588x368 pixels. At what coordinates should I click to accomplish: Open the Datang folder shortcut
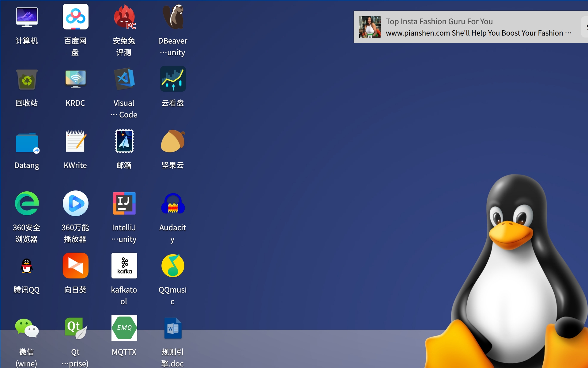tap(27, 142)
